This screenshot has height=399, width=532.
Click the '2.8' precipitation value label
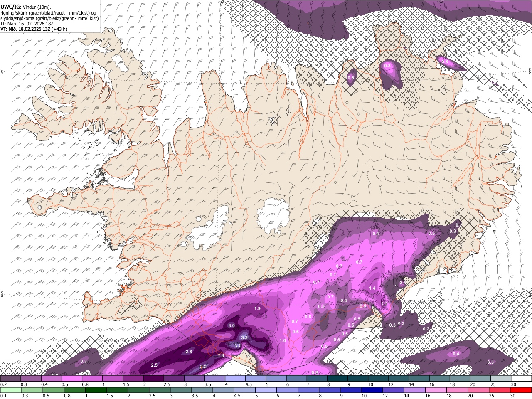click(221, 355)
